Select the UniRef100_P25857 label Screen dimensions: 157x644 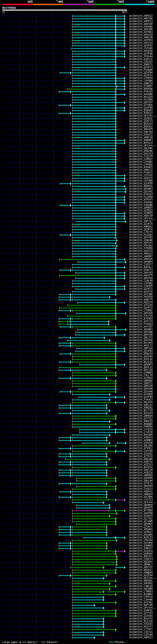click(141, 86)
